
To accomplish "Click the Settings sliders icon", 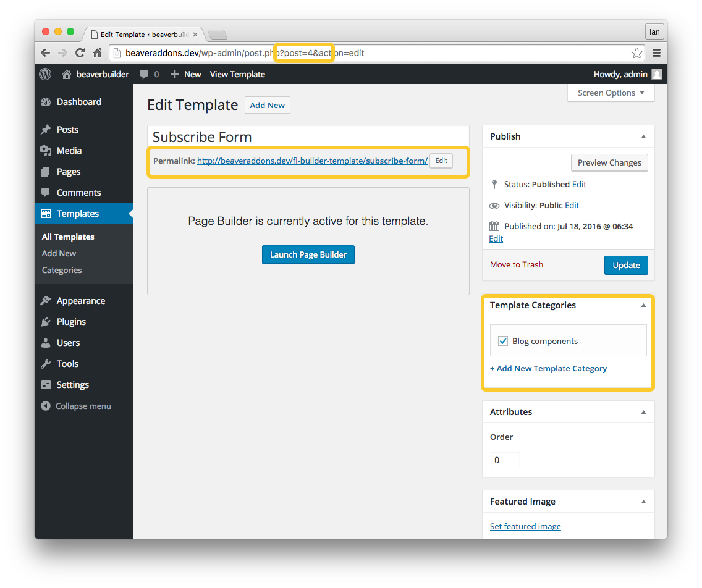I will pyautogui.click(x=46, y=385).
